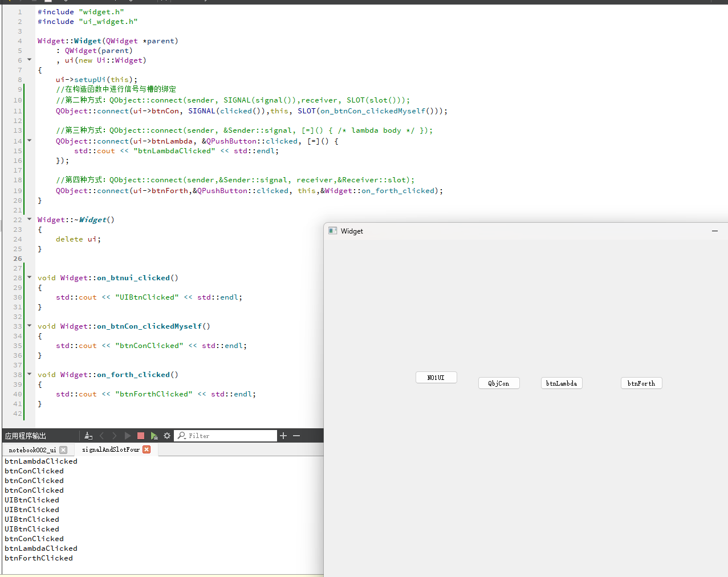Image resolution: width=728 pixels, height=577 pixels.
Task: Click "UIBtnClicked" string on line 30
Action: point(147,297)
